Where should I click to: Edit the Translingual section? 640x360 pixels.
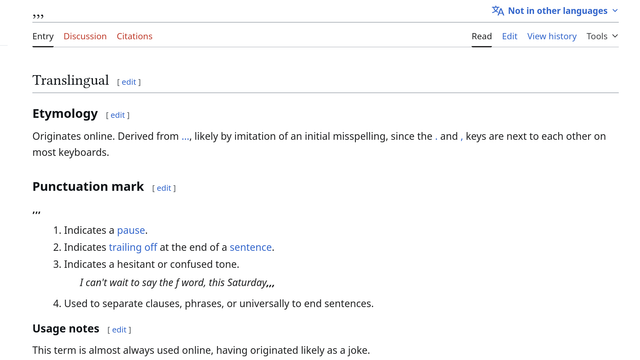129,82
